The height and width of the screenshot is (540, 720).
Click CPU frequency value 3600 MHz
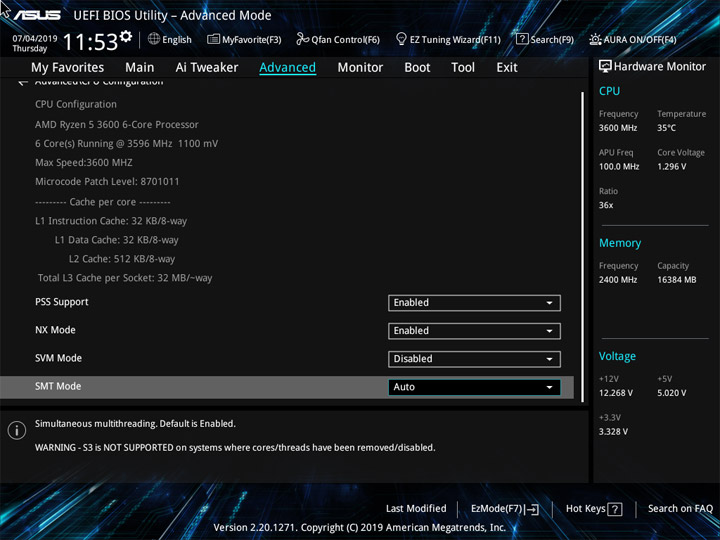(618, 128)
